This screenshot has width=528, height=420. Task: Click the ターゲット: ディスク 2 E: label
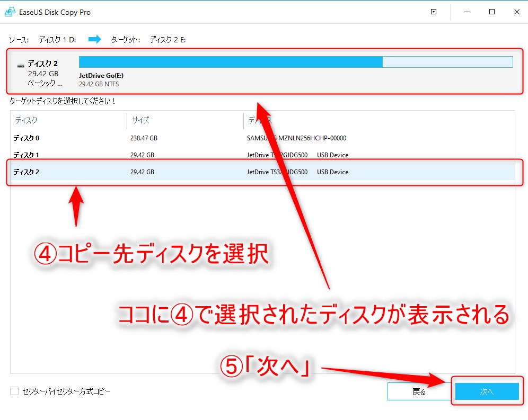(x=148, y=40)
